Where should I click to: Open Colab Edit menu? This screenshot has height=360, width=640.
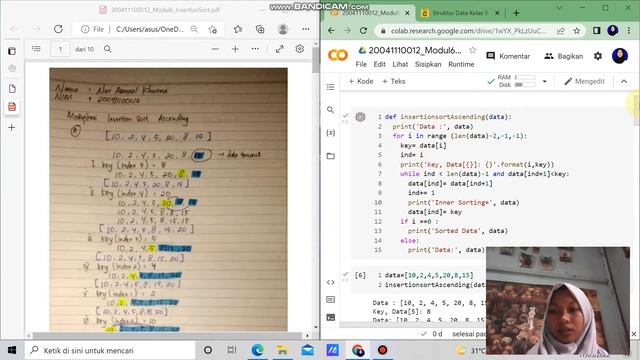point(379,64)
